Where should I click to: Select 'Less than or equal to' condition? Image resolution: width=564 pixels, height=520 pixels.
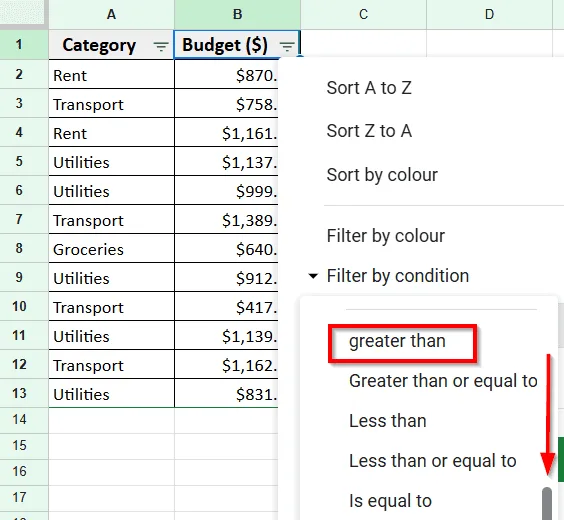click(433, 461)
